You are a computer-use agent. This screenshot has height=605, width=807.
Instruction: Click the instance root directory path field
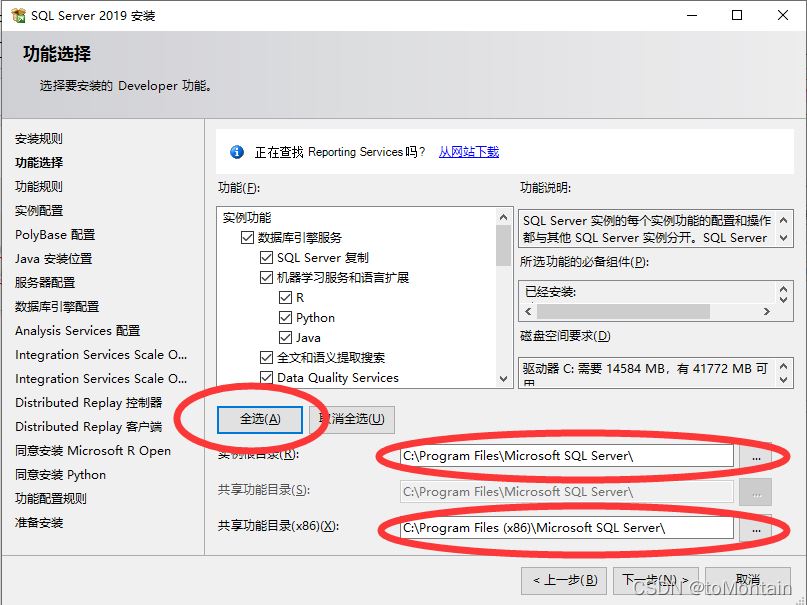[567, 456]
